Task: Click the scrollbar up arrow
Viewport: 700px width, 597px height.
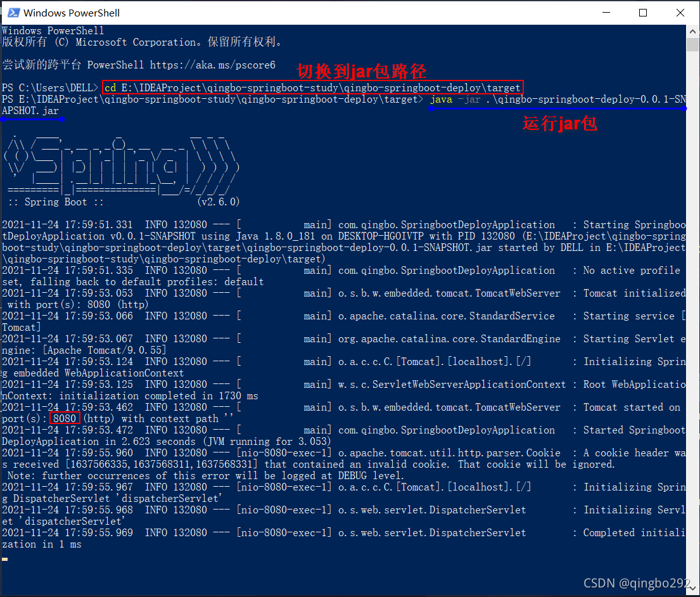Action: click(692, 31)
